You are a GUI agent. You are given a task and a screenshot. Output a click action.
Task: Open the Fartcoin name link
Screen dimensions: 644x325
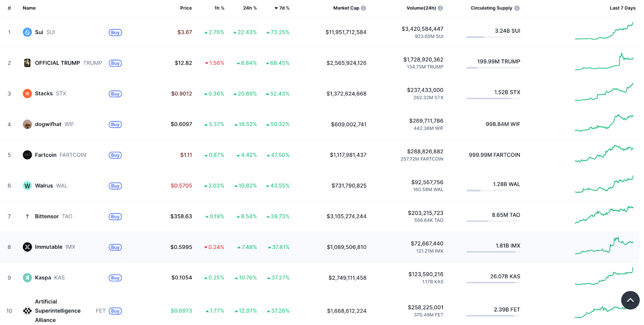(46, 155)
